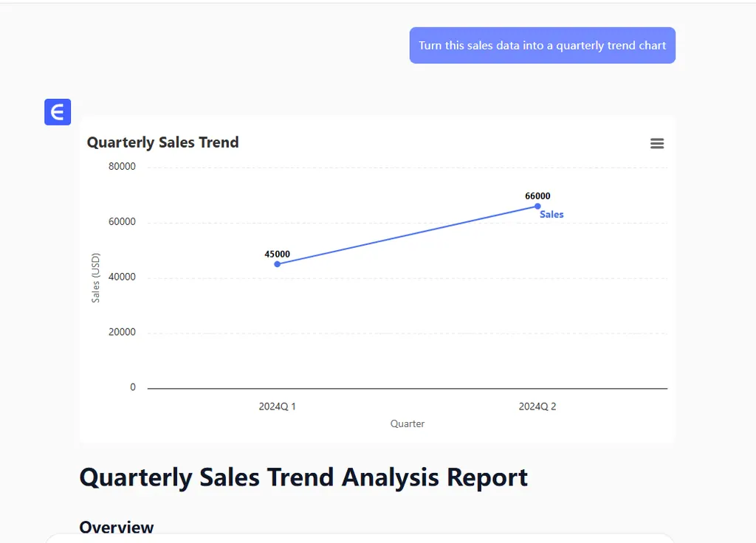Click the 2024Q 2 data point marker
Screen dimensions: 756x543
537,206
